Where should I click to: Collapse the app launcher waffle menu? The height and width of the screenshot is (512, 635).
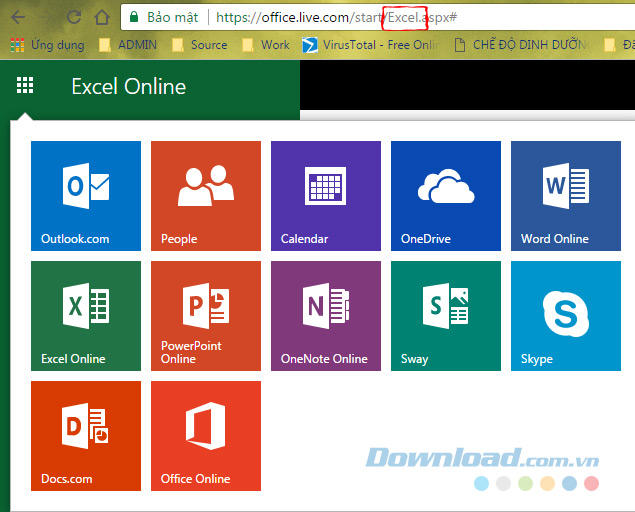tap(25, 87)
